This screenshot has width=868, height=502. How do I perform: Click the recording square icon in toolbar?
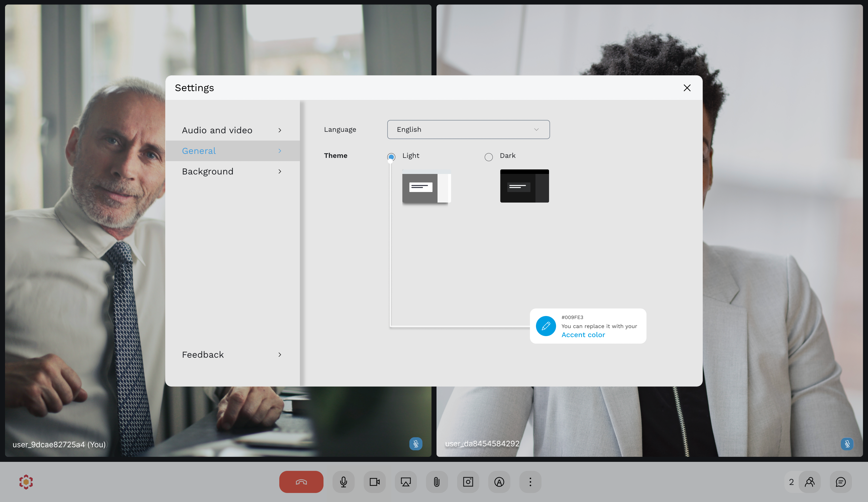pos(468,482)
